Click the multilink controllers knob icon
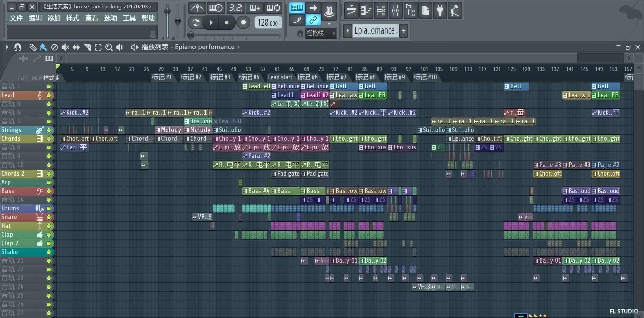Image resolution: width=644 pixels, height=318 pixels. pos(329,11)
